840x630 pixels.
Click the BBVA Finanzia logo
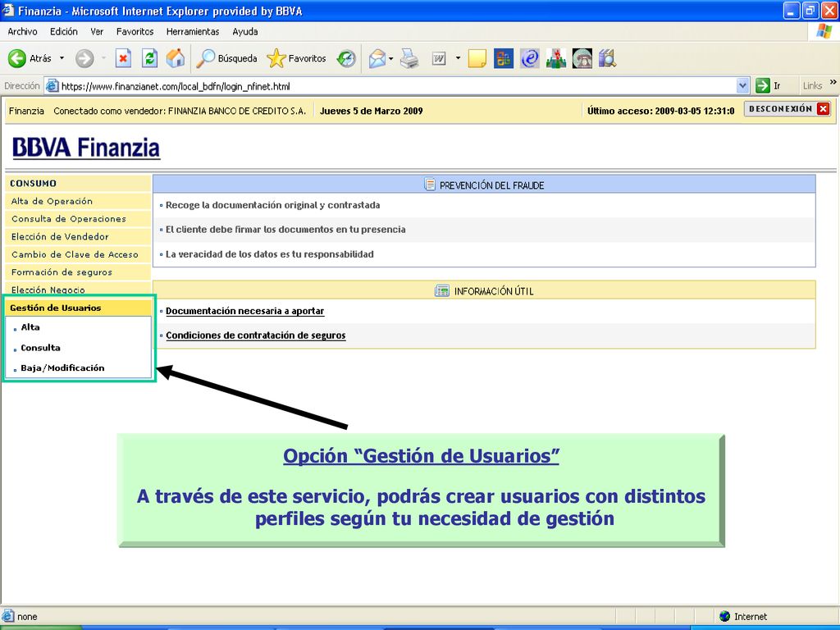tap(85, 148)
